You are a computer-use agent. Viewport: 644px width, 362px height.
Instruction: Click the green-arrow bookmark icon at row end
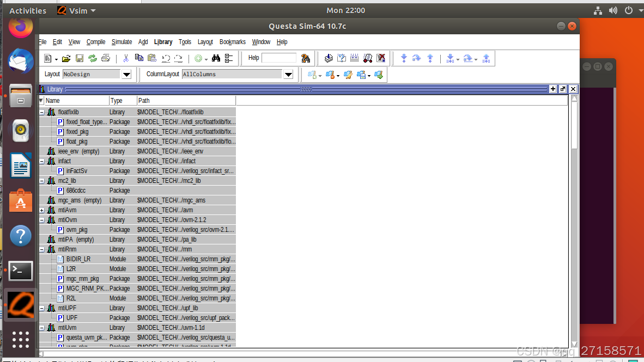[x=379, y=75]
